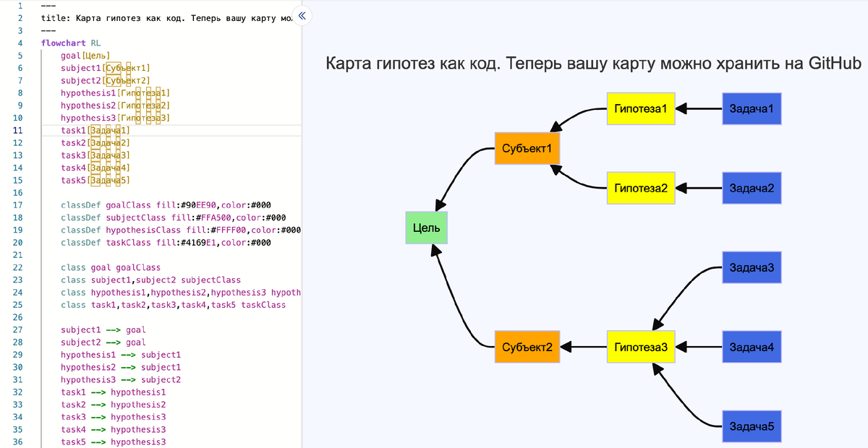Select the yellow Гипотеза1 node

[641, 108]
